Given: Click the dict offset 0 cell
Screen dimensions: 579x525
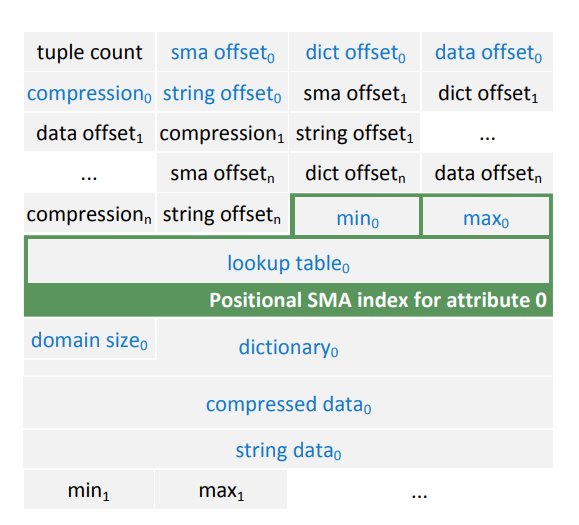Looking at the screenshot, I should [x=355, y=52].
